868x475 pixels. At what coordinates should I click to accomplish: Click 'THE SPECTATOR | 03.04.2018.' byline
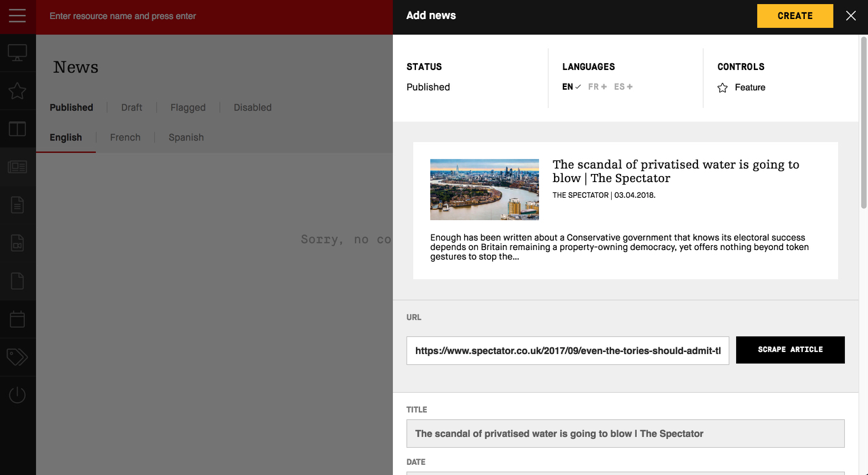tap(604, 195)
